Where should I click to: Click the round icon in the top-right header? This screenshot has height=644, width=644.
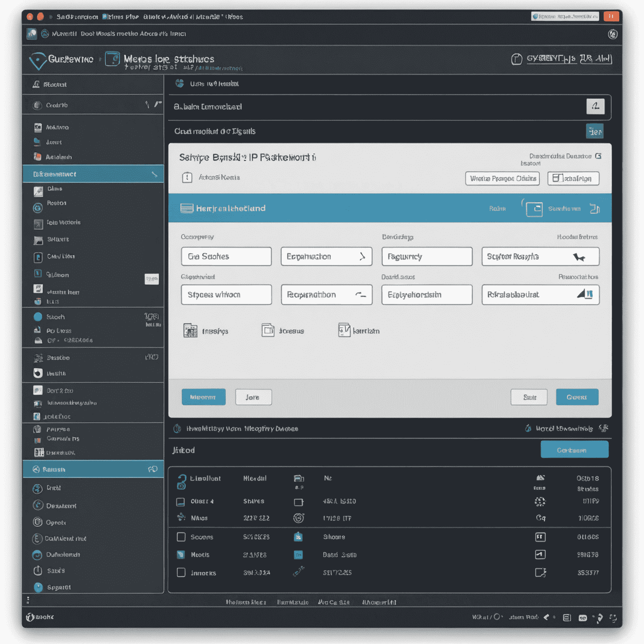click(613, 34)
